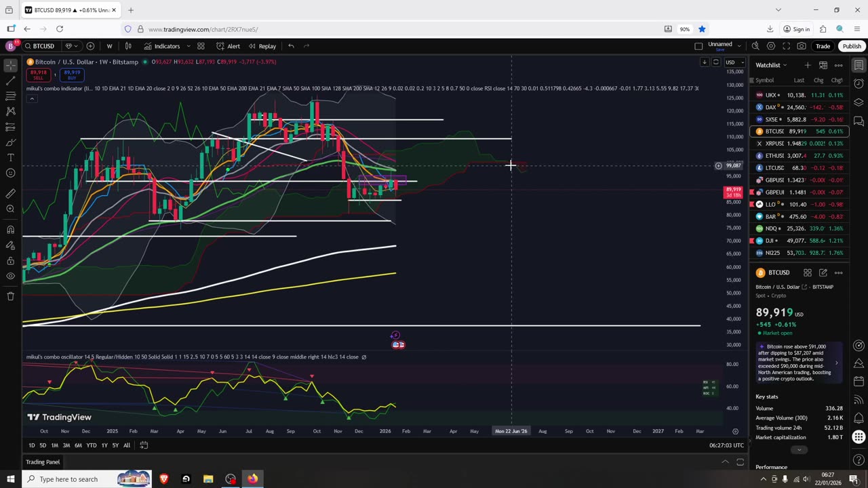Image resolution: width=868 pixels, height=488 pixels.
Task: Select the NDQ row in watchlist
Action: 798,228
